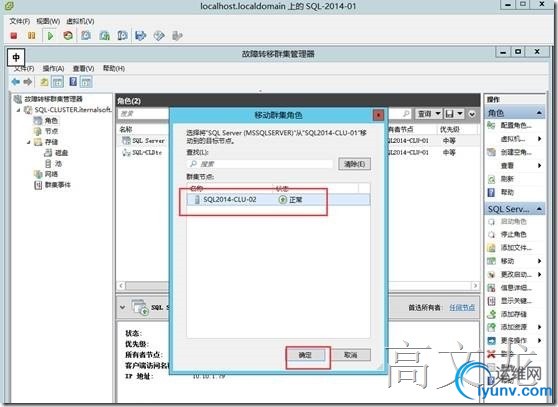Screen dimensions: 558x407
Task: Click 显示关键 in the actions pane
Action: [x=516, y=301]
